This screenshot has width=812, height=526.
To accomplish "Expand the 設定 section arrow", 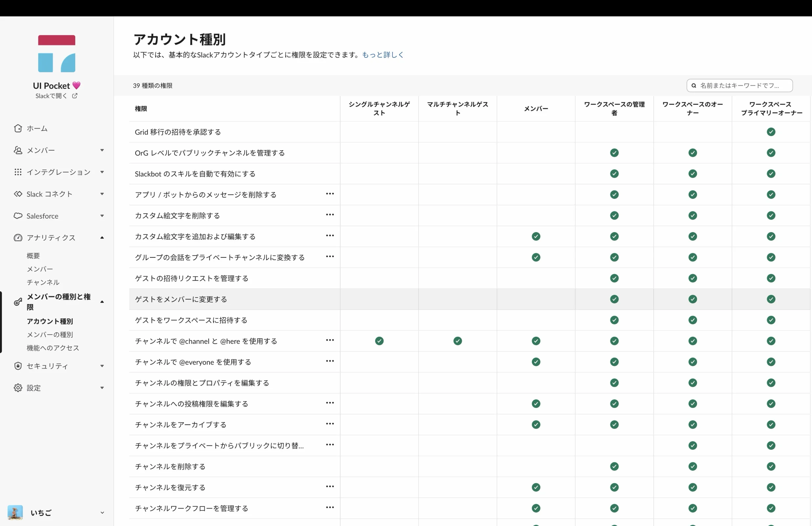I will pos(102,388).
